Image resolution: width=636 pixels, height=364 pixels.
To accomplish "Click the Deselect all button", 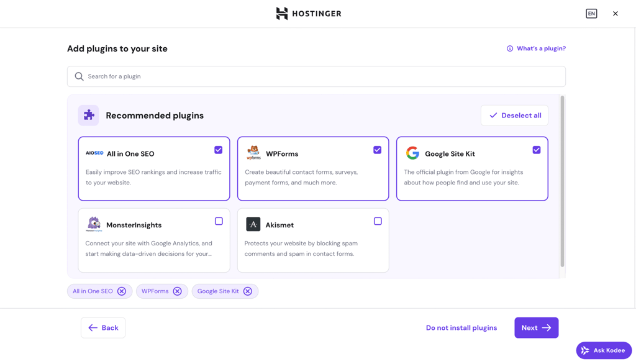I will 514,115.
